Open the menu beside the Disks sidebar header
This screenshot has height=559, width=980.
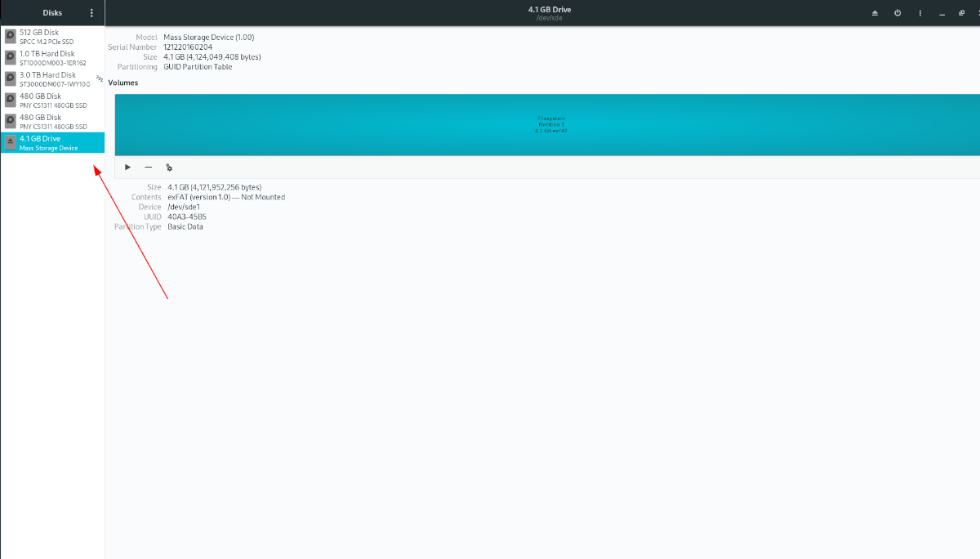click(91, 12)
